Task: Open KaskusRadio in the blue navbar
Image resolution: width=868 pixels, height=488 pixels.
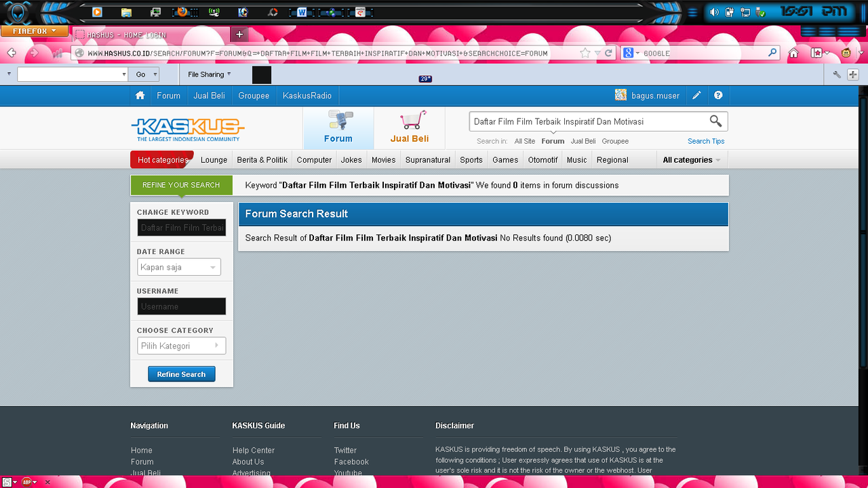Action: point(307,96)
